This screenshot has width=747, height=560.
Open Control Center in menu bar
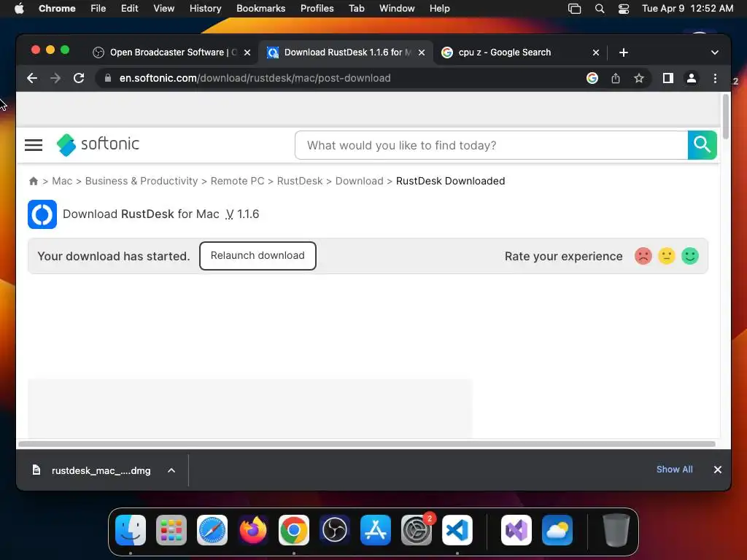tap(624, 9)
